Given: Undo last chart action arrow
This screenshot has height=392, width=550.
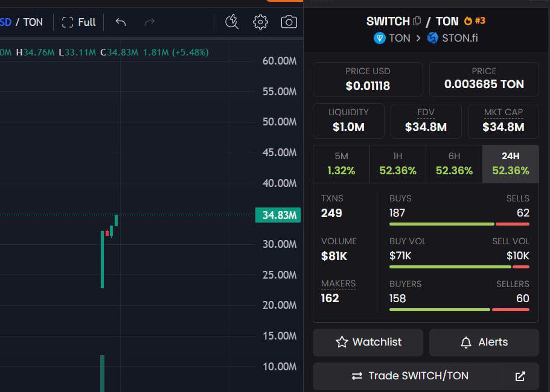Looking at the screenshot, I should (120, 22).
